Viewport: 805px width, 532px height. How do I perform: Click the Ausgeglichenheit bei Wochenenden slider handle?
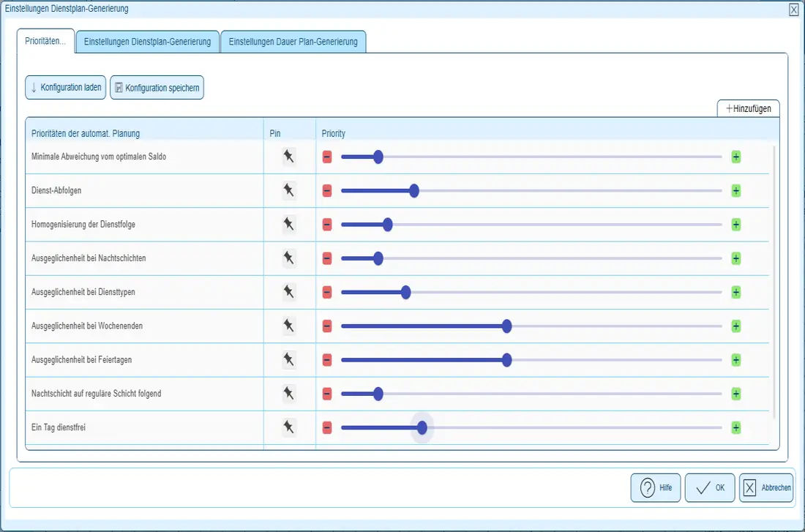[x=506, y=326]
